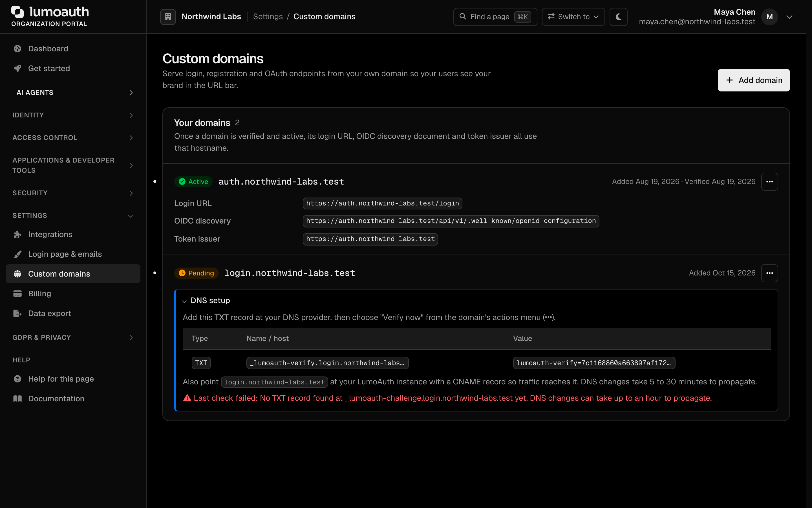Screen dimensions: 812x508
Task: Open the Billing page
Action: (73, 294)
